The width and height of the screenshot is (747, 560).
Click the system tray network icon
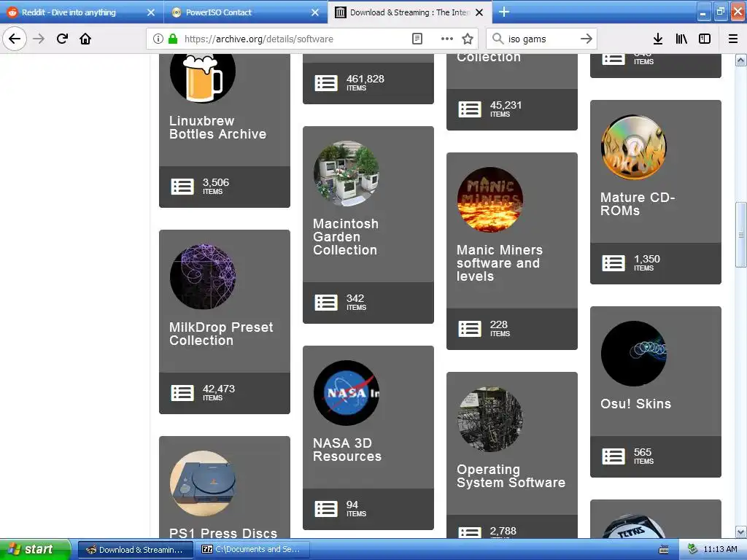point(693,549)
